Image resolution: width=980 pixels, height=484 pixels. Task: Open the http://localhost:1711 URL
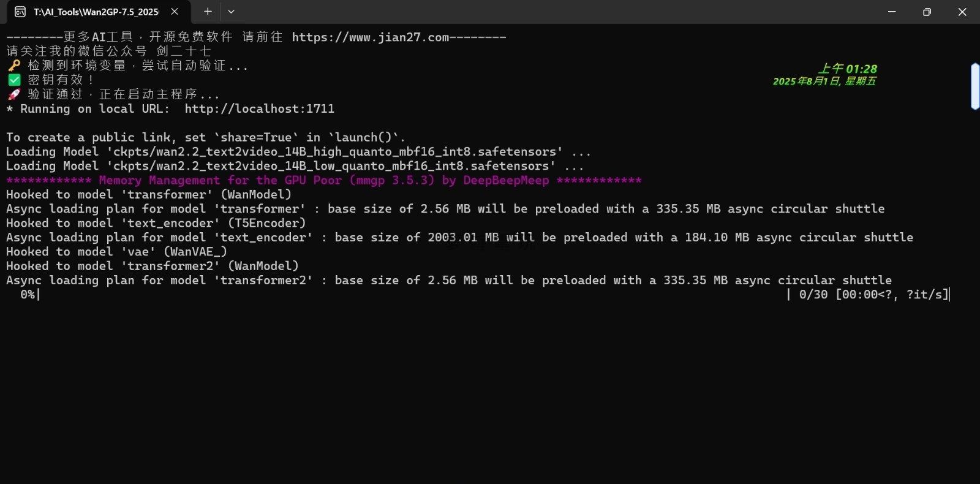259,109
